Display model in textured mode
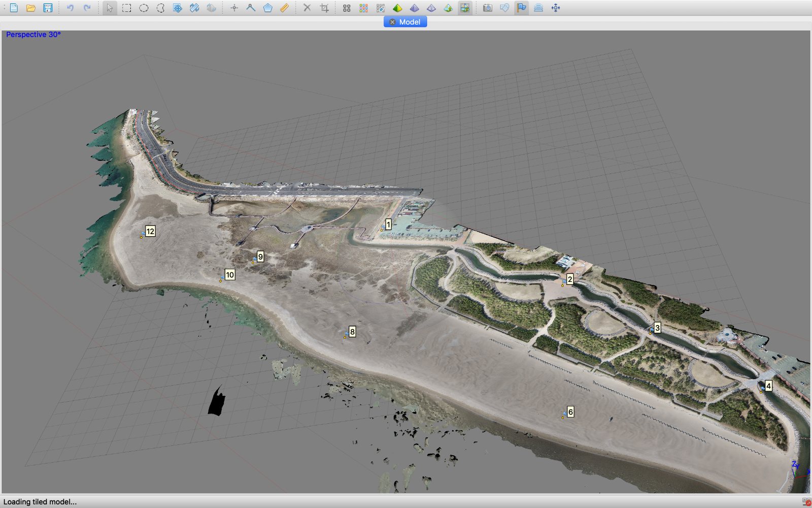The height and width of the screenshot is (508, 812). [x=448, y=8]
